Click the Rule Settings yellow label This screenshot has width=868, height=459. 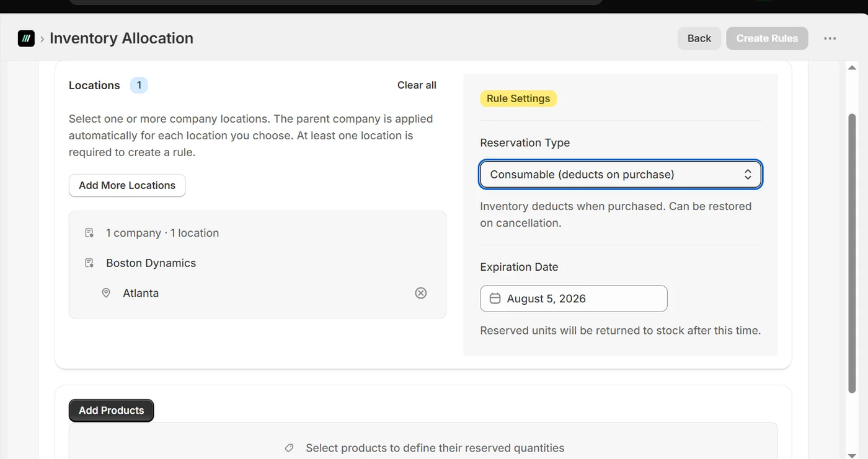(518, 98)
